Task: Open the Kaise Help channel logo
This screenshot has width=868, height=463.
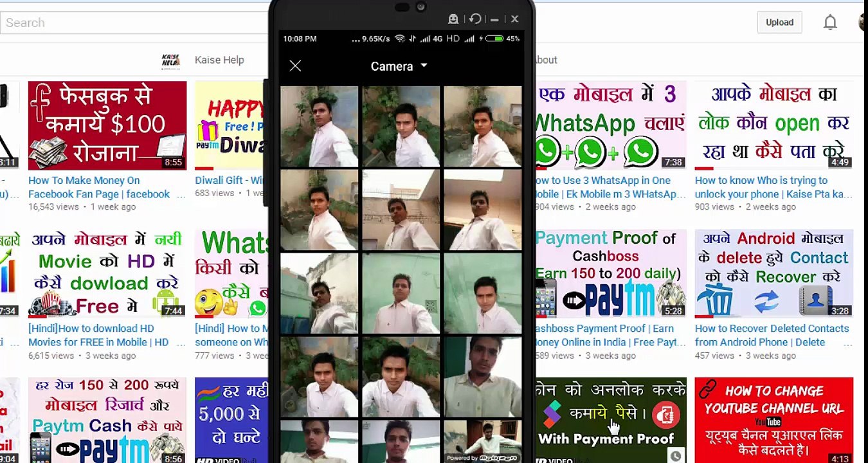Action: (171, 60)
